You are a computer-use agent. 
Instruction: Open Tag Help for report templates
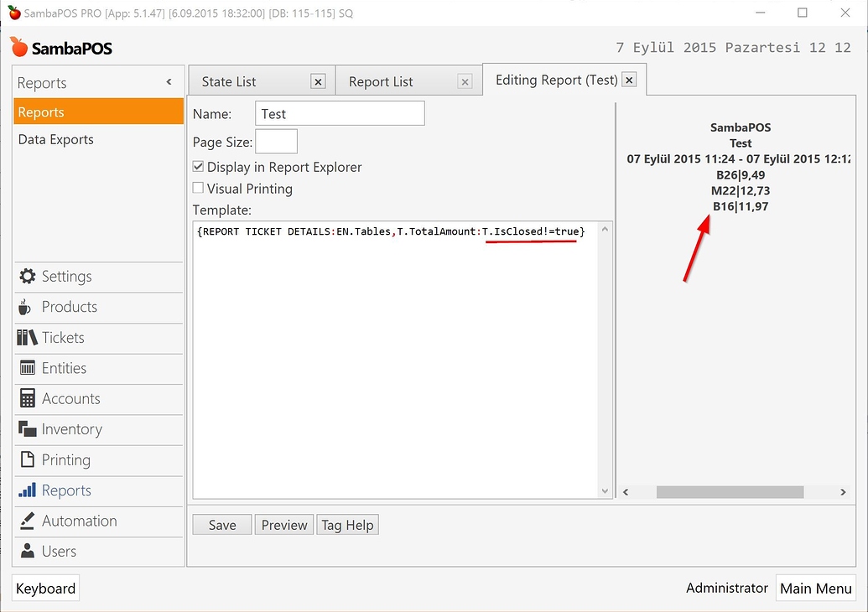347,524
